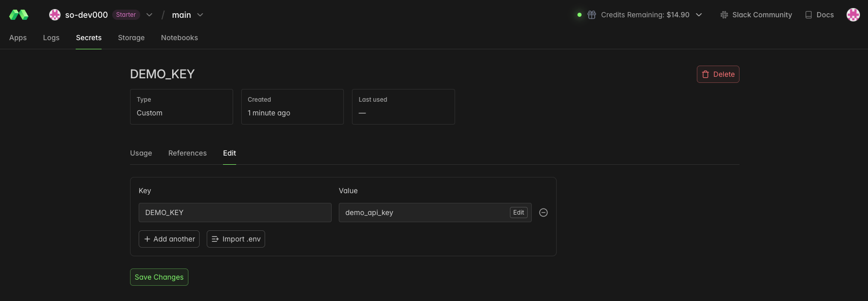This screenshot has height=301, width=868.
Task: Open the Docs page
Action: (819, 15)
